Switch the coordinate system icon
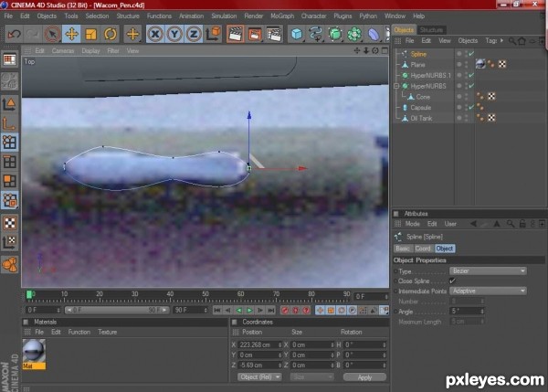The image size is (548, 392). point(213,35)
